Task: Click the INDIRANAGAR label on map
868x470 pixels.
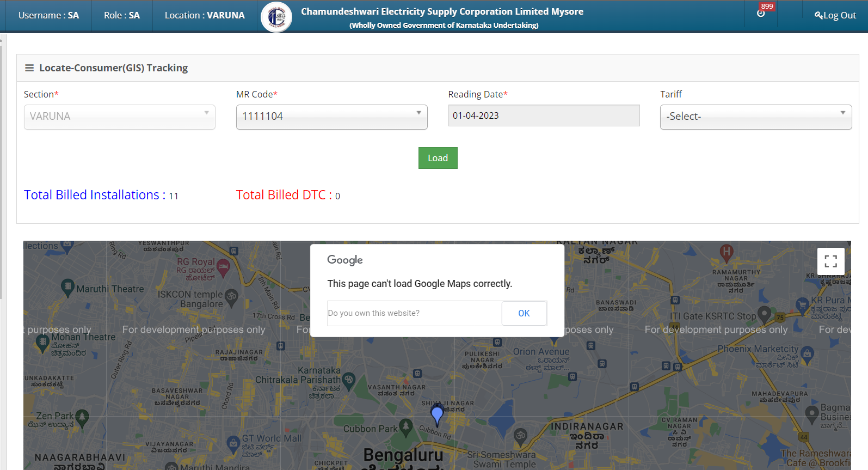Action: (x=587, y=426)
